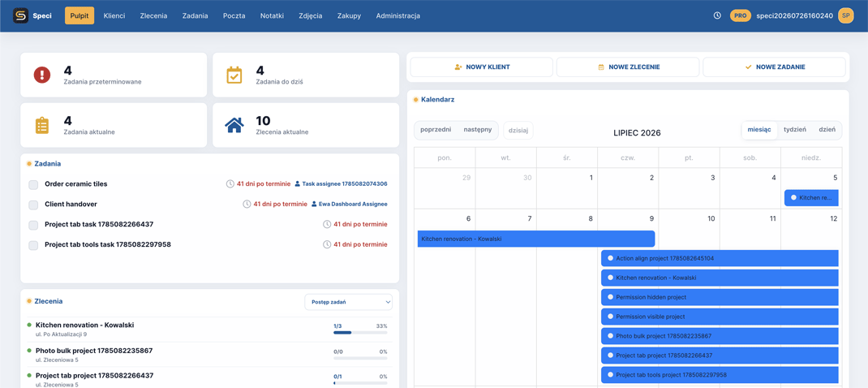Click the house icon for current orders
868x388 pixels.
point(234,125)
